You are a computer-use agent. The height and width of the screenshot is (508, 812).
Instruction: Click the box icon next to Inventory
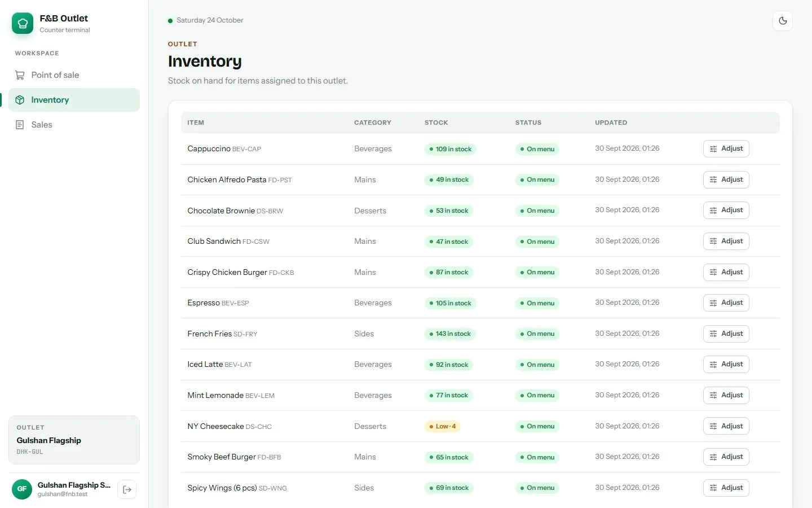[x=20, y=100]
